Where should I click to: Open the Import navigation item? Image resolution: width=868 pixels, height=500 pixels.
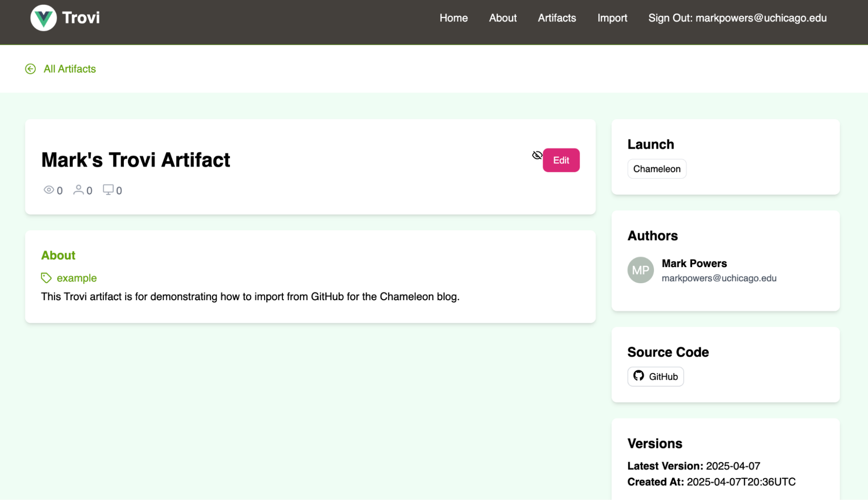click(x=612, y=18)
